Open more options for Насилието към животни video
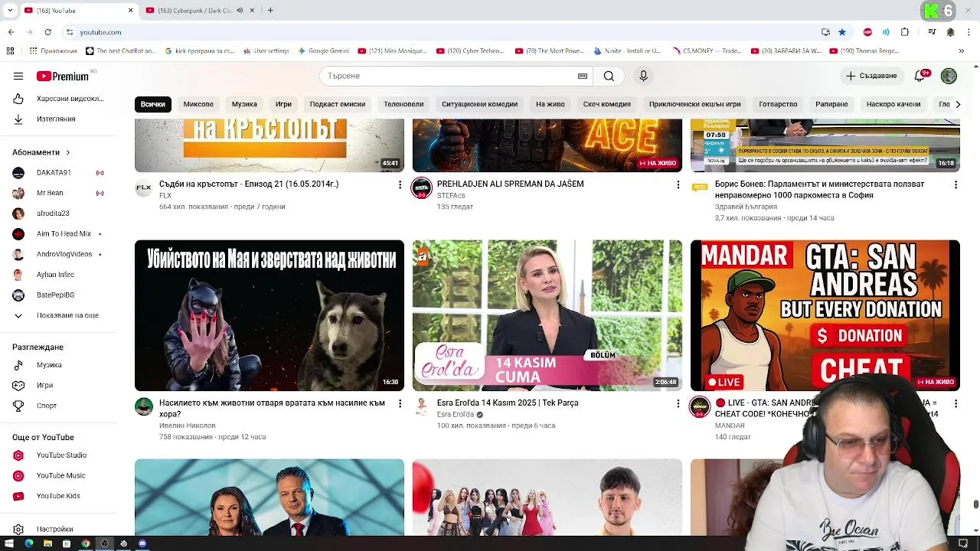This screenshot has width=980, height=551. (x=400, y=403)
